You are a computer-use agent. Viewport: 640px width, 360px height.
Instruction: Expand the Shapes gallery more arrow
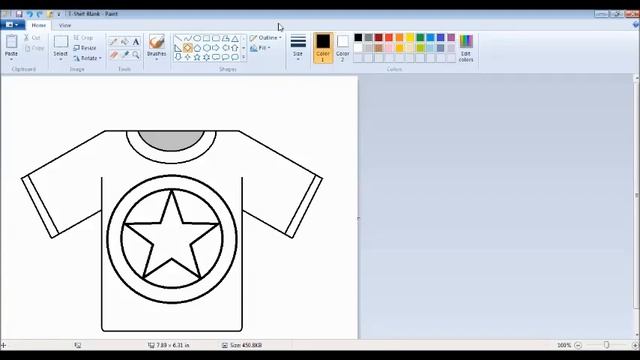244,57
